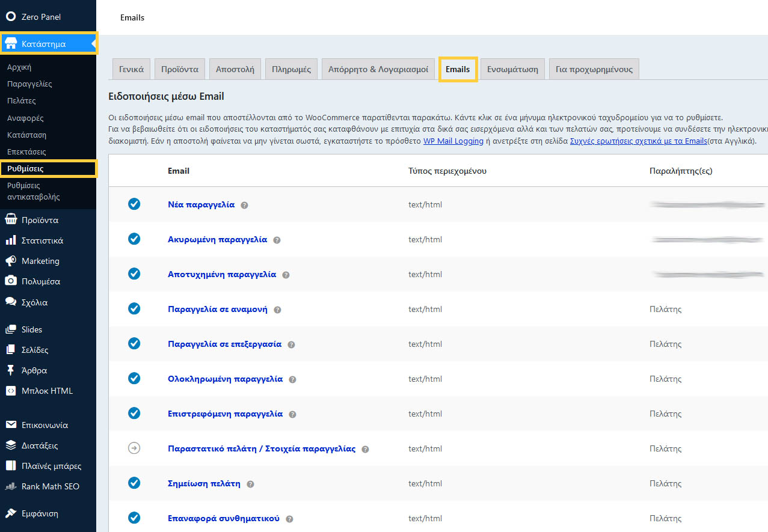
Task: Go to Παραγγελίες in store submenu
Action: pos(29,84)
